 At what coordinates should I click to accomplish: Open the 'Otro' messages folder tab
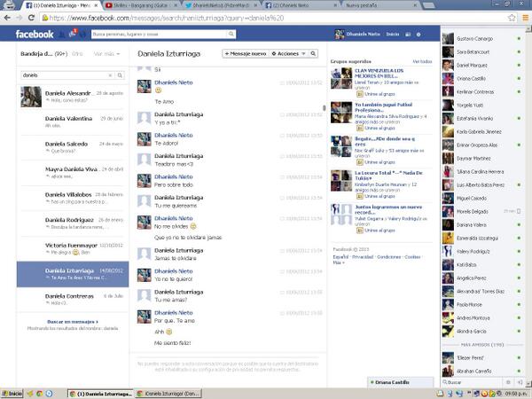tap(77, 54)
